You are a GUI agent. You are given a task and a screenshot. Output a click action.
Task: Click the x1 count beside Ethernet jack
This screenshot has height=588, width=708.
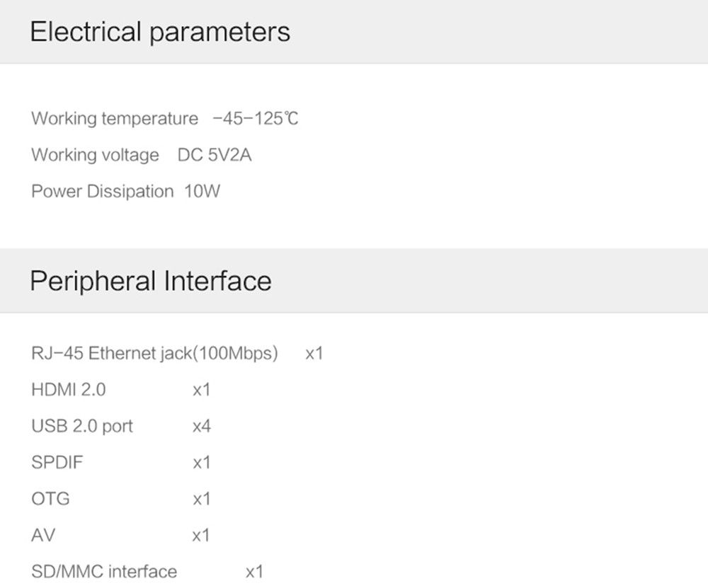coord(314,354)
